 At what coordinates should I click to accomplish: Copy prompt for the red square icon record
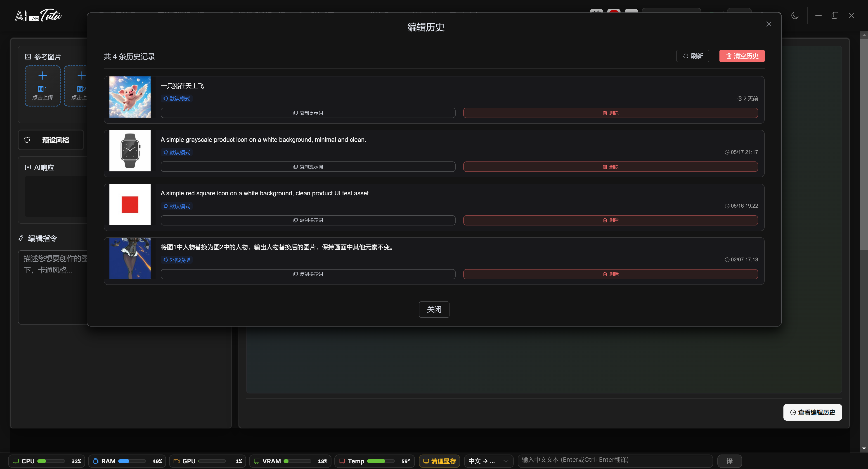[x=308, y=220]
